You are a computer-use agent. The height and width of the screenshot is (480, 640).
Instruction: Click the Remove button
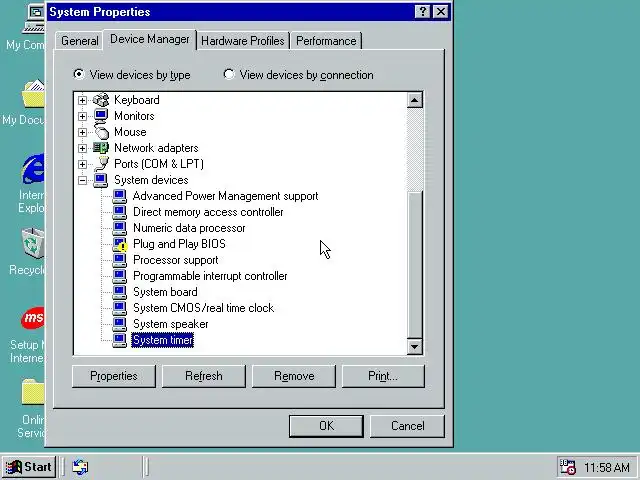pyautogui.click(x=294, y=376)
